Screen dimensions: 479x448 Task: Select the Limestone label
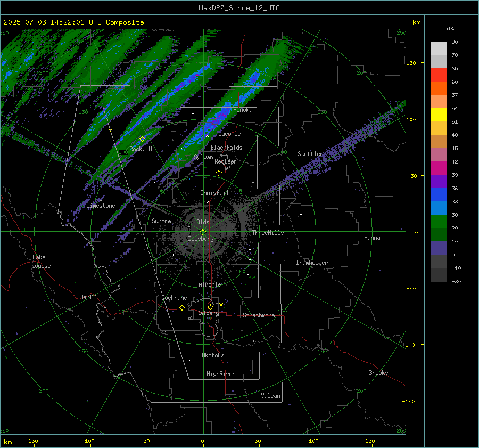coord(101,206)
